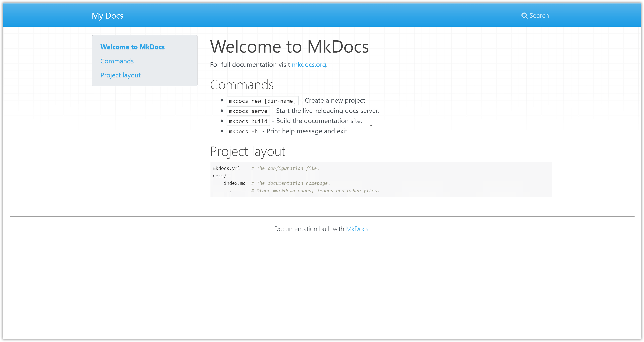Open the MkDocs footer link

[357, 229]
